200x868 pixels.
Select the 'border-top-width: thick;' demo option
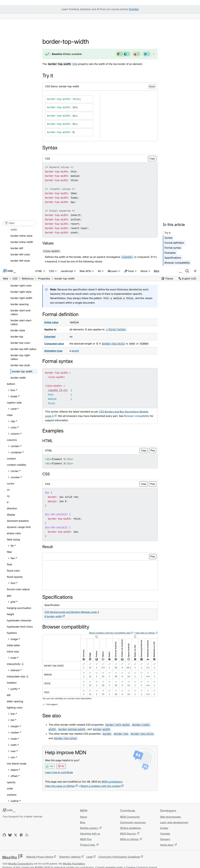pyautogui.click(x=69, y=99)
